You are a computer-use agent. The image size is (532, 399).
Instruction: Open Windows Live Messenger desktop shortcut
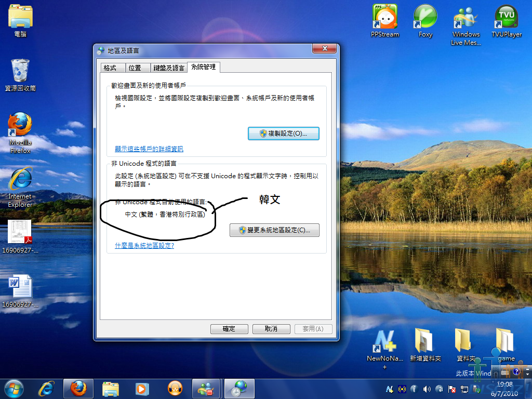(x=466, y=26)
